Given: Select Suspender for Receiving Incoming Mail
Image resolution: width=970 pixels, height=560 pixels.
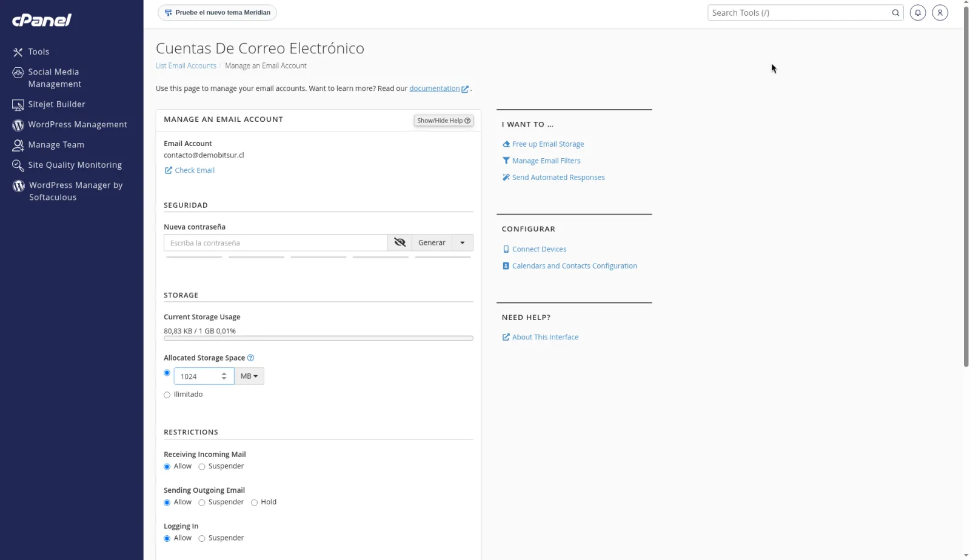Looking at the screenshot, I should tap(202, 467).
